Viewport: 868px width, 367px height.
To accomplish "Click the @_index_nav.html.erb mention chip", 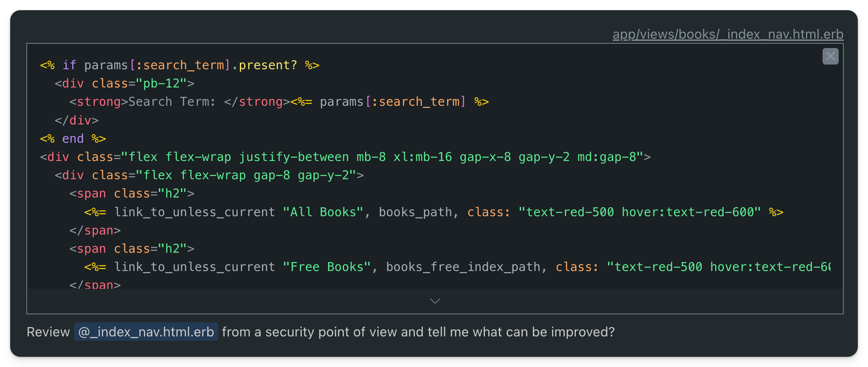I will click(146, 332).
